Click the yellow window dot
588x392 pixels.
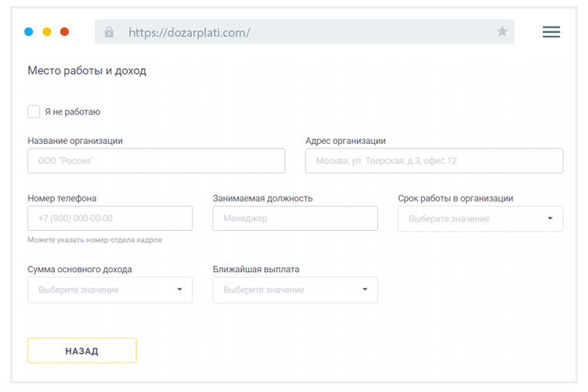pos(47,32)
